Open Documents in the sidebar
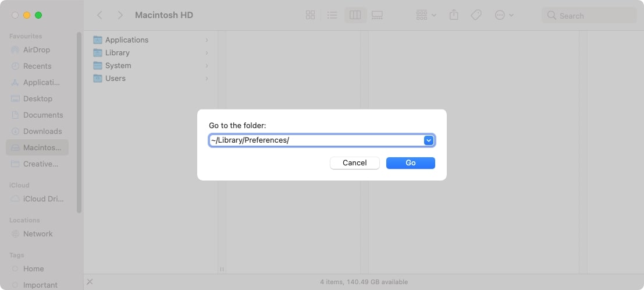644x290 pixels. coord(37,115)
